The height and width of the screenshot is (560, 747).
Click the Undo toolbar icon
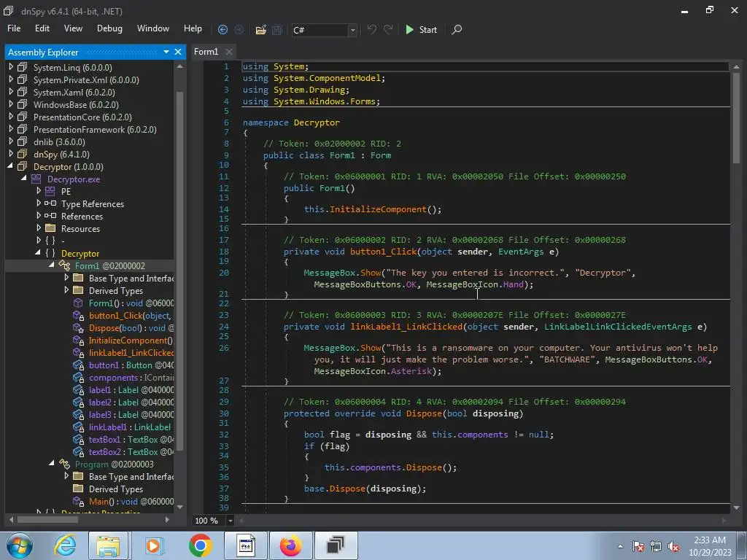371,29
